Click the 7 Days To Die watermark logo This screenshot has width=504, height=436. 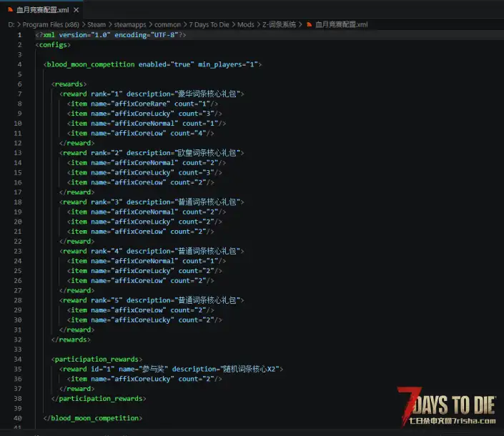click(x=447, y=405)
